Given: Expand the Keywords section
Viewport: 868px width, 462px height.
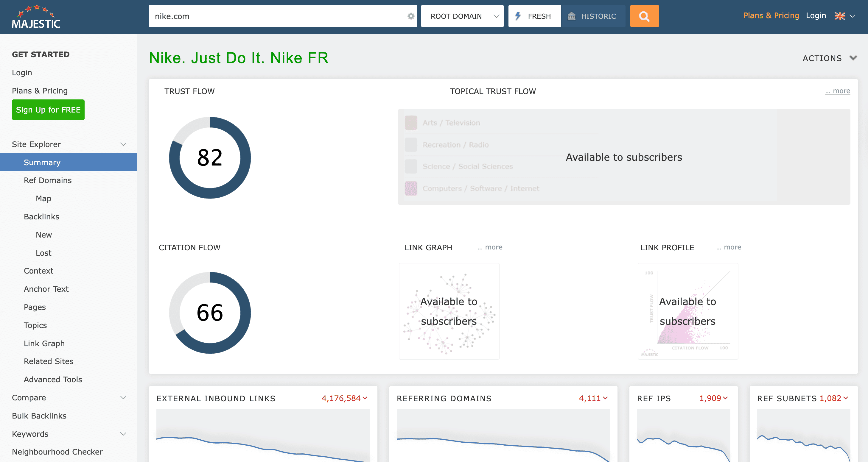Looking at the screenshot, I should click(123, 434).
